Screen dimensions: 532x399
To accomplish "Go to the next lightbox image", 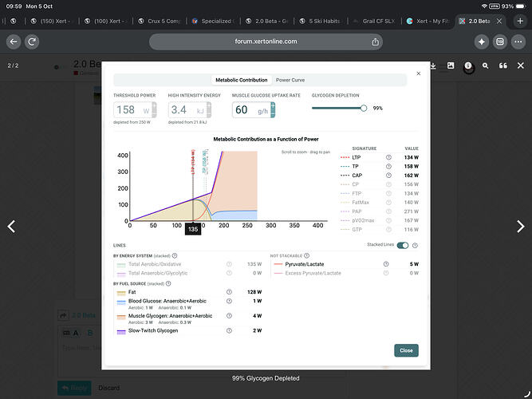I will [x=521, y=227].
